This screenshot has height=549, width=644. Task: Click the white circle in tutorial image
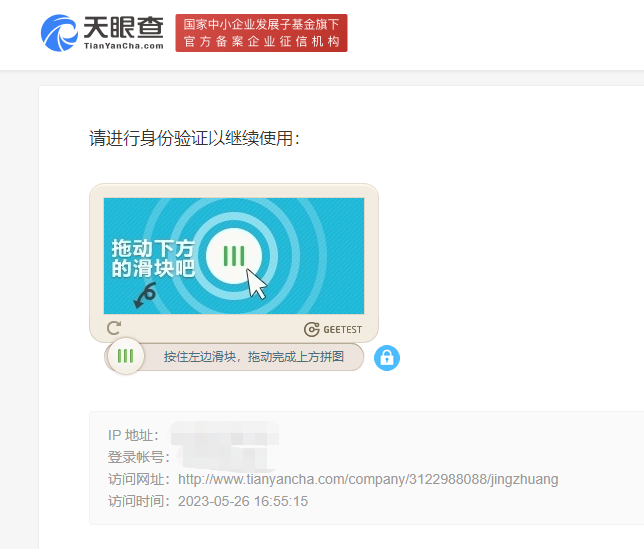click(x=234, y=256)
